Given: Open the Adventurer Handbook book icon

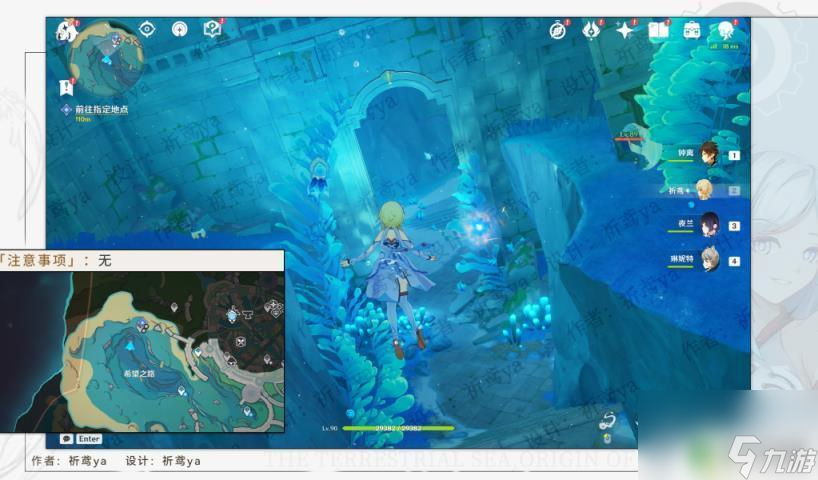Looking at the screenshot, I should pyautogui.click(x=658, y=31).
